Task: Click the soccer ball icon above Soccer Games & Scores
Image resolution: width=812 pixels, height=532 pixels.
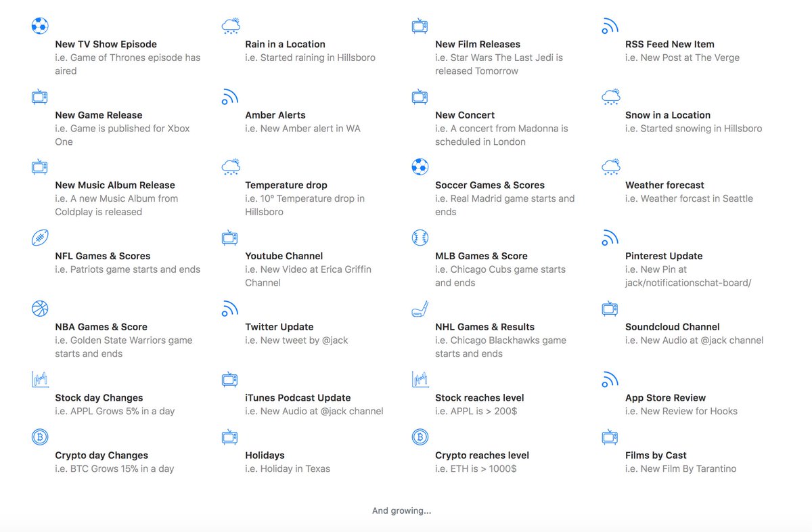Action: coord(420,167)
